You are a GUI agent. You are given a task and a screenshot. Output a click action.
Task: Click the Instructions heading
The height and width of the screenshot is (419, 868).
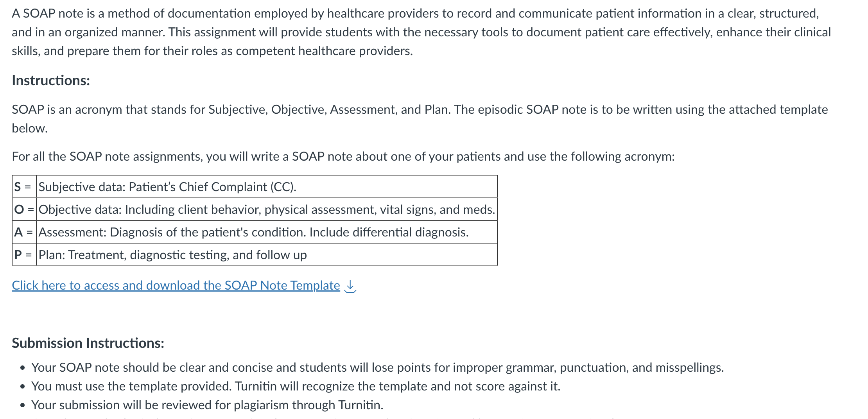(51, 81)
